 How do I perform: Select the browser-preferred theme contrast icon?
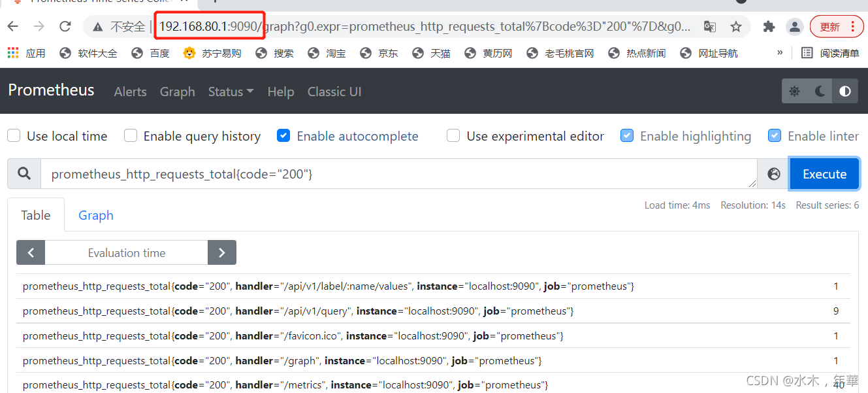pyautogui.click(x=846, y=92)
